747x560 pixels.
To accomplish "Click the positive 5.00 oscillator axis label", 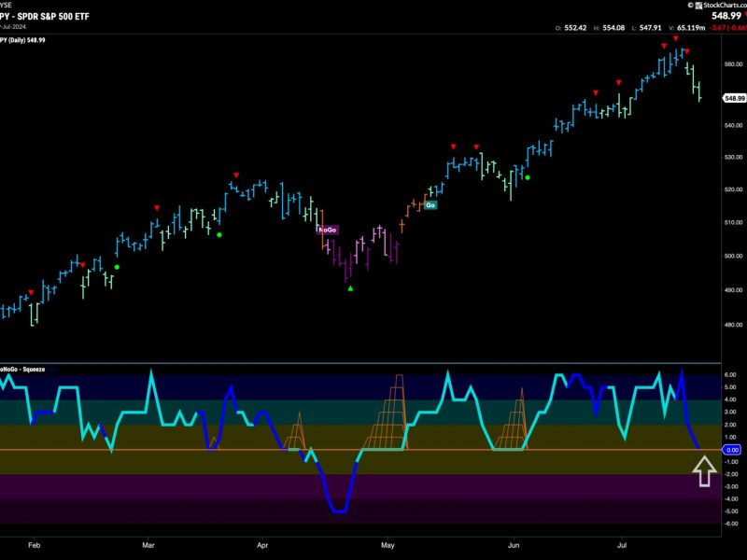I will click(730, 387).
